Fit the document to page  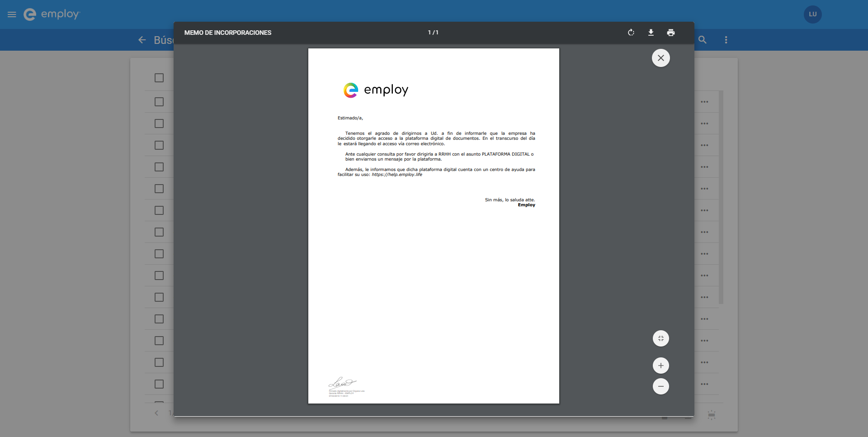click(x=661, y=338)
